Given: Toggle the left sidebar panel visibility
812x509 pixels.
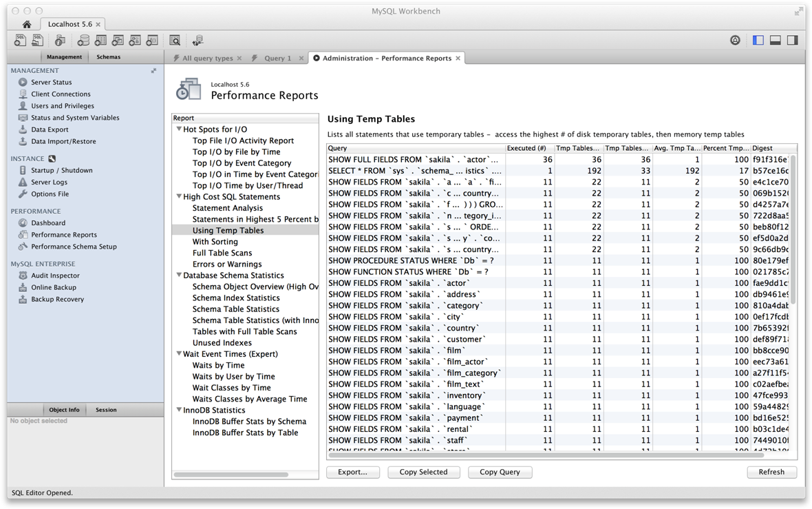Looking at the screenshot, I should point(758,41).
